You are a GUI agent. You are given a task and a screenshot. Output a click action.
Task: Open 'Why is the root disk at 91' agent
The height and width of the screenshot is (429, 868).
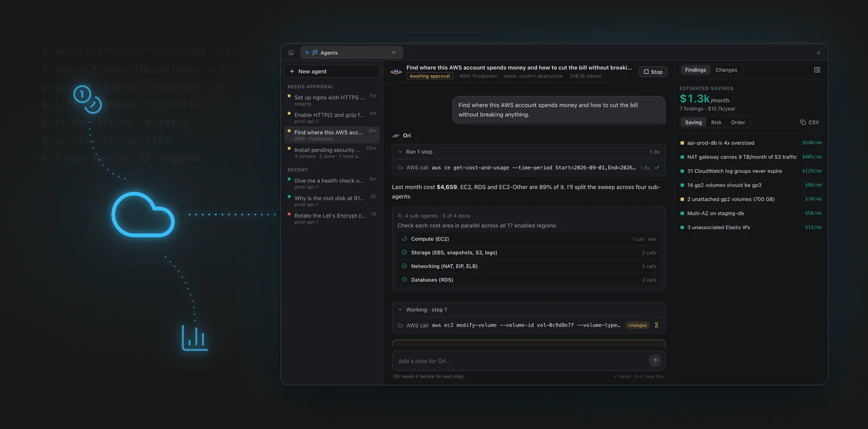[x=331, y=201]
